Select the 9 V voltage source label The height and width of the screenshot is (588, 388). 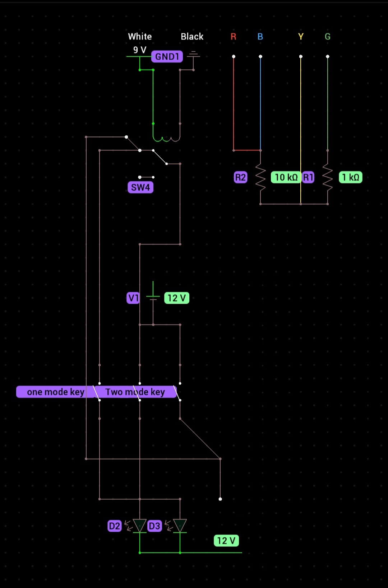140,50
